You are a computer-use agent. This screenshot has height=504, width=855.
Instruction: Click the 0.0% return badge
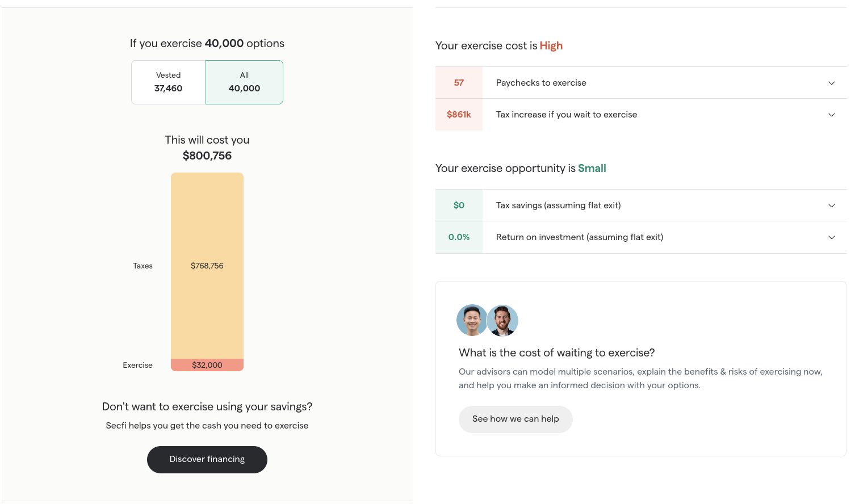click(x=459, y=237)
